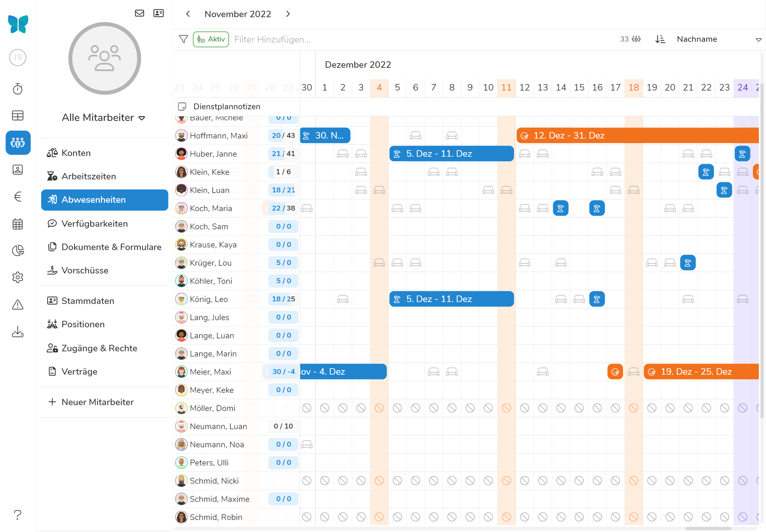Screen dimensions: 766x532
Task: Click the ID card icon beside envelope
Action: pyautogui.click(x=158, y=13)
